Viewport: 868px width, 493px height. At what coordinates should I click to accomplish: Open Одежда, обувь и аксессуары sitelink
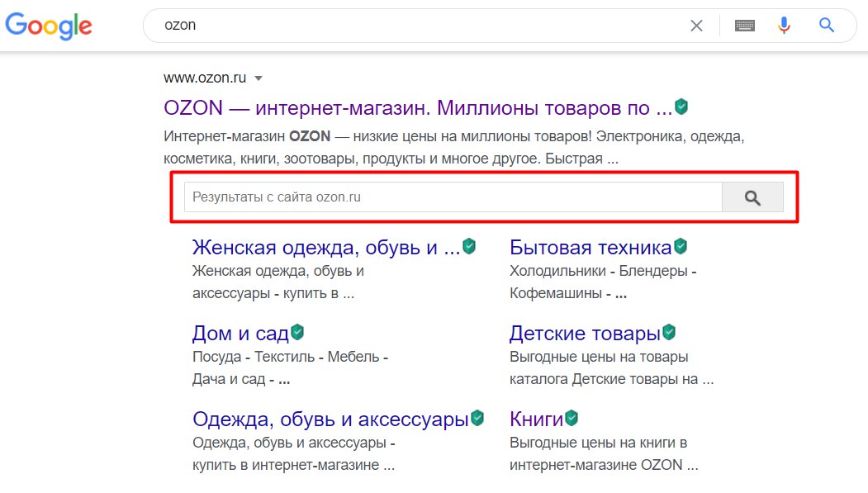(330, 420)
